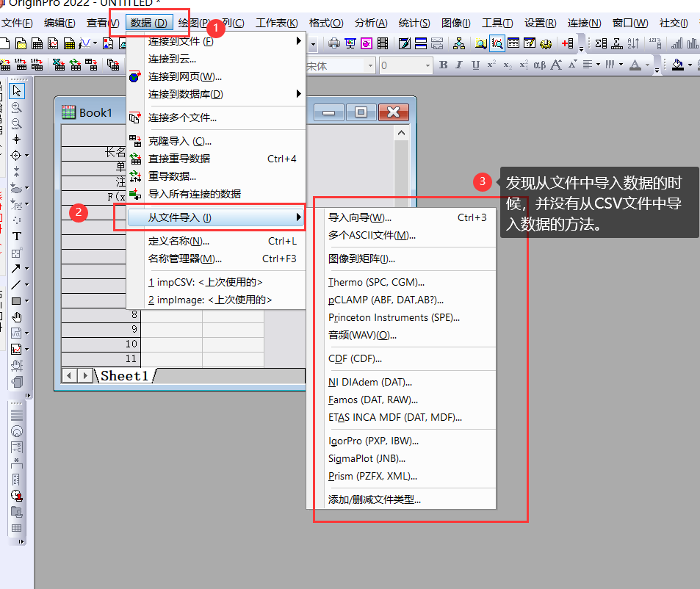Select the Zoom-out magnifier tool
This screenshot has height=589, width=700.
click(x=16, y=123)
